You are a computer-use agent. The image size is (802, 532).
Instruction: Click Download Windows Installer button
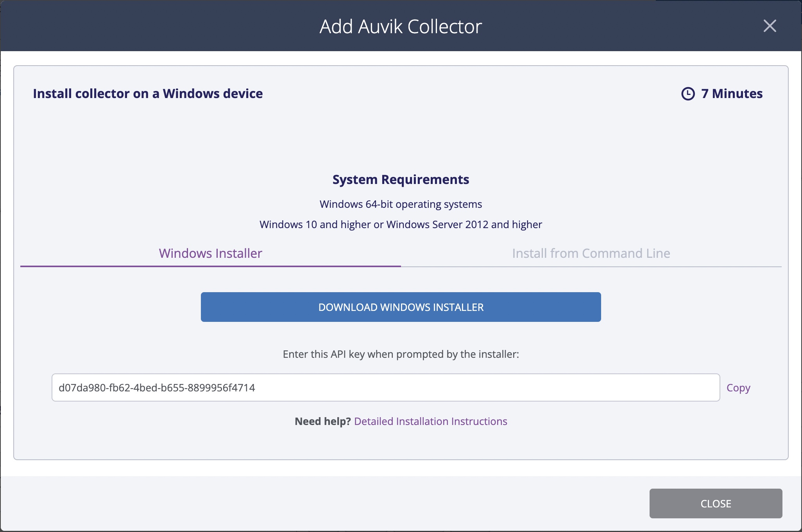point(401,307)
